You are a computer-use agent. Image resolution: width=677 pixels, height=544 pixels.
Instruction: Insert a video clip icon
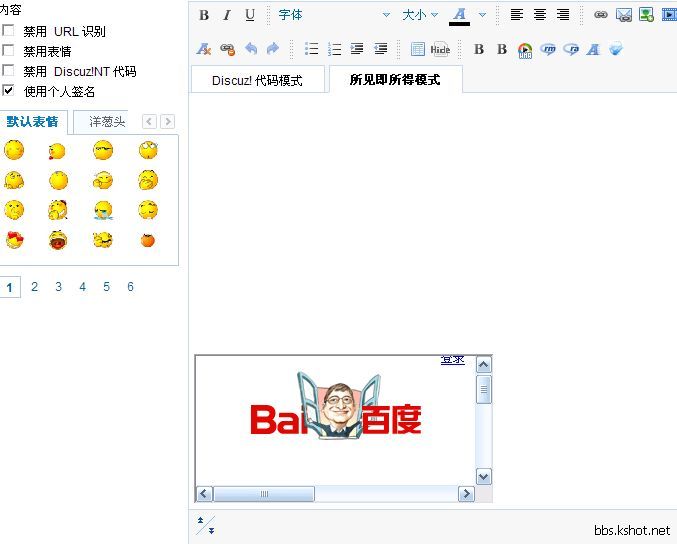click(x=669, y=15)
